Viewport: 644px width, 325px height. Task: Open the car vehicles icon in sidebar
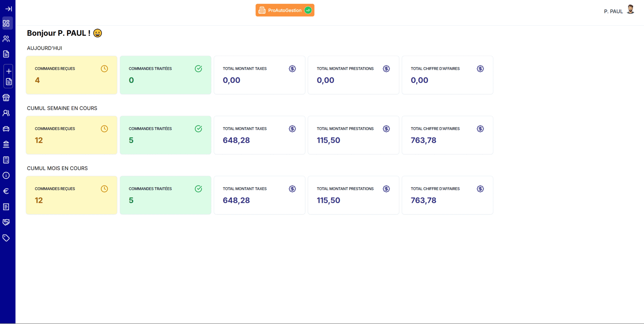pos(6,129)
